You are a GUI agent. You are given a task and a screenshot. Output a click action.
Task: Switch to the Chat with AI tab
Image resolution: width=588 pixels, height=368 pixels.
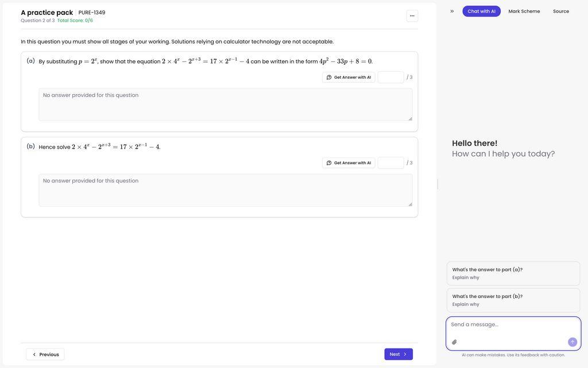pyautogui.click(x=481, y=11)
